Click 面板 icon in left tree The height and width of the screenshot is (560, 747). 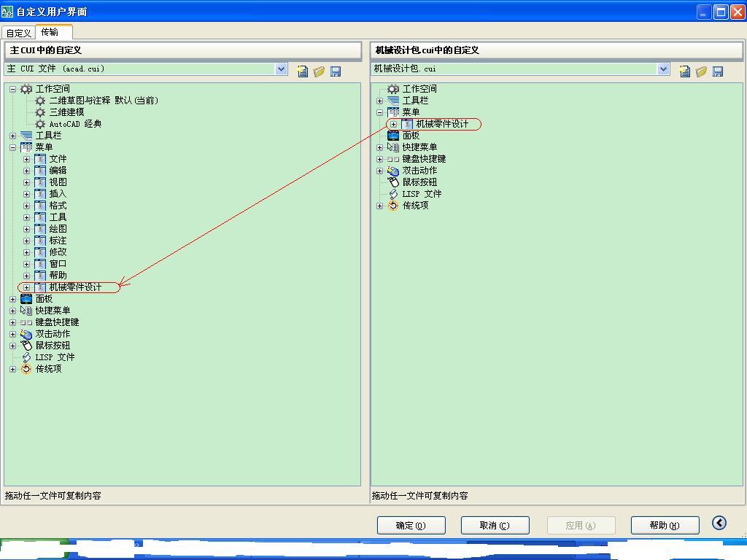pyautogui.click(x=26, y=298)
